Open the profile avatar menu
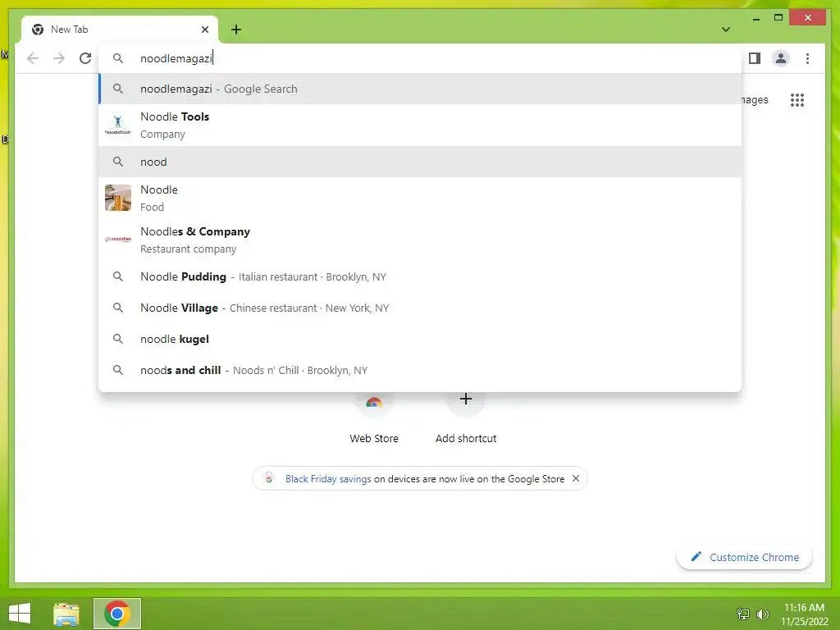 tap(781, 58)
